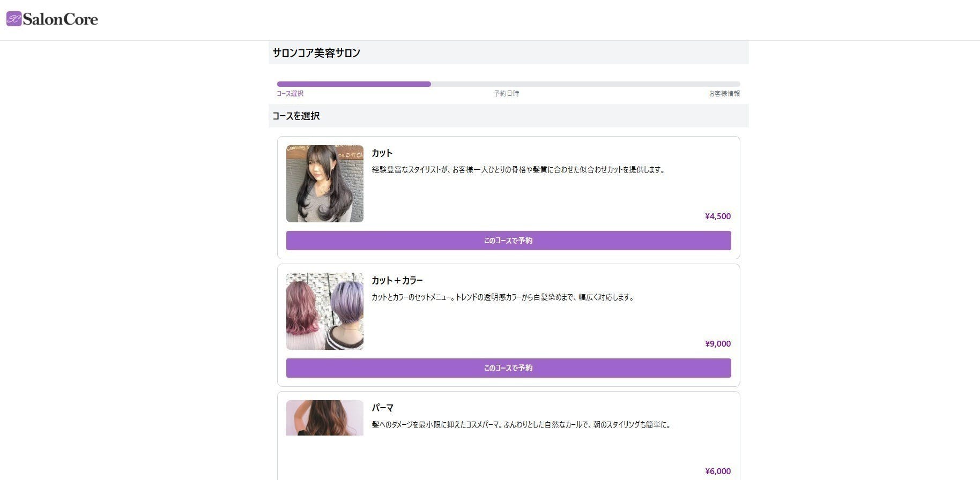Click the カット course title
Image resolution: width=980 pixels, height=480 pixels.
382,153
